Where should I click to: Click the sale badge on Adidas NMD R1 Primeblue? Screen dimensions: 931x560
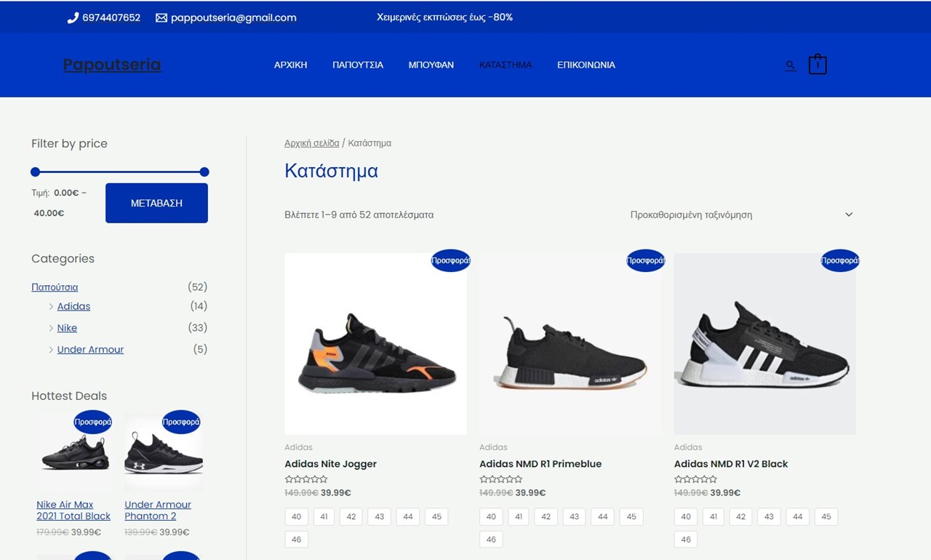coord(645,260)
